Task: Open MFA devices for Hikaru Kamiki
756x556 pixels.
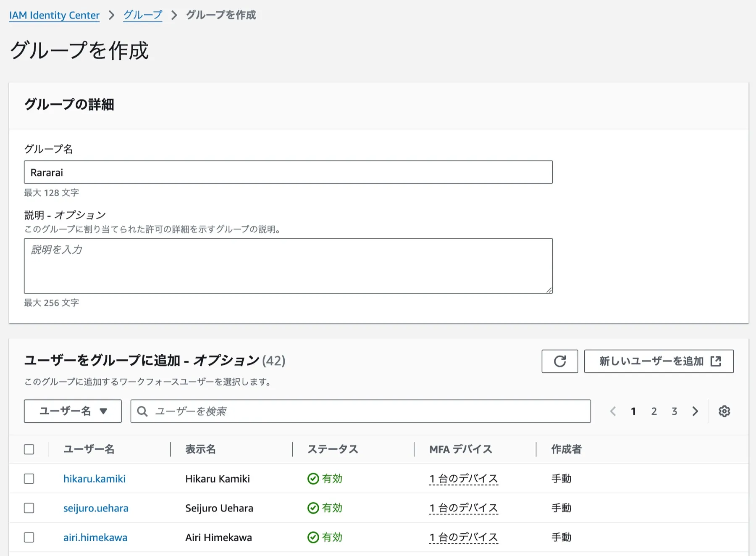Action: pyautogui.click(x=463, y=479)
